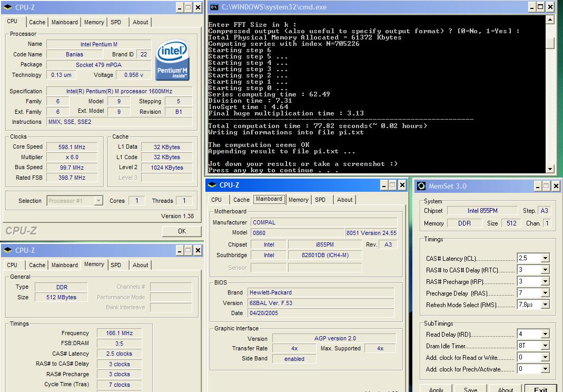Click the Total computation time line in cmd
The height and width of the screenshot is (392, 563).
pos(318,126)
